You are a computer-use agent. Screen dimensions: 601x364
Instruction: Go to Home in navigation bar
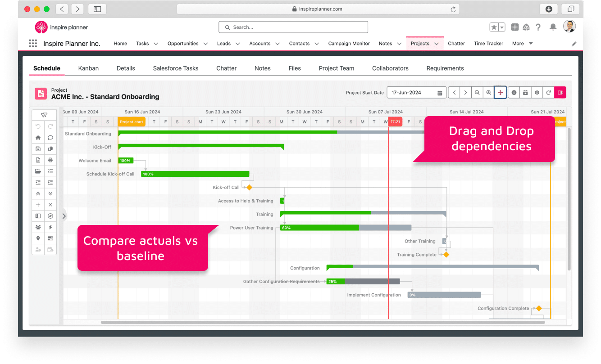coord(120,44)
